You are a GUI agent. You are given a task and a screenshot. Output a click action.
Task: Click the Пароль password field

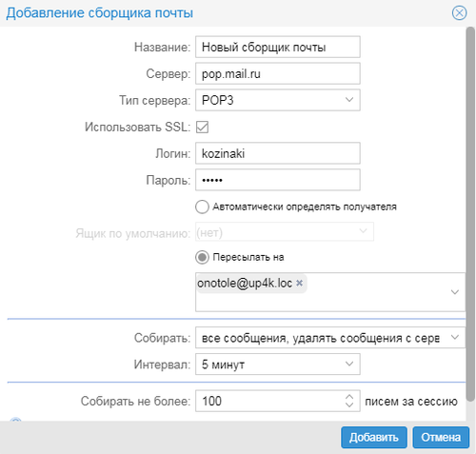coord(278,180)
